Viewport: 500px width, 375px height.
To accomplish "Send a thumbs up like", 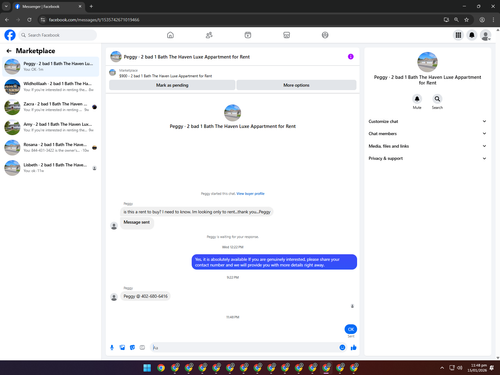I will [354, 347].
